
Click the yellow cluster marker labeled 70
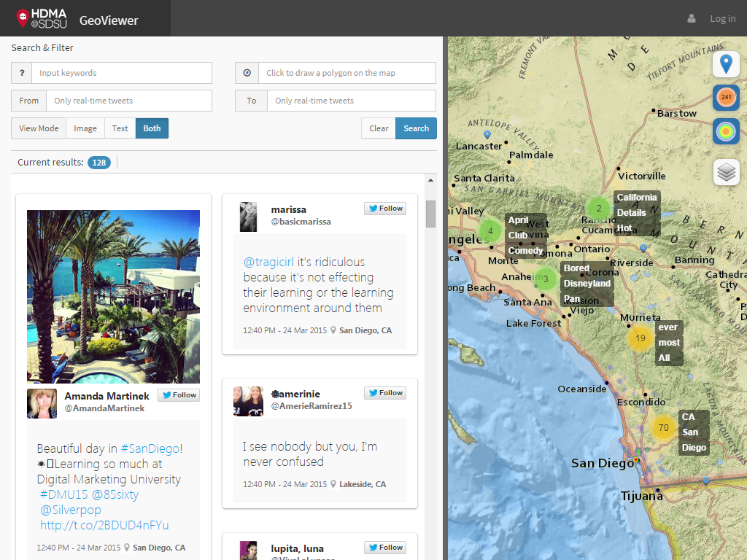(664, 427)
